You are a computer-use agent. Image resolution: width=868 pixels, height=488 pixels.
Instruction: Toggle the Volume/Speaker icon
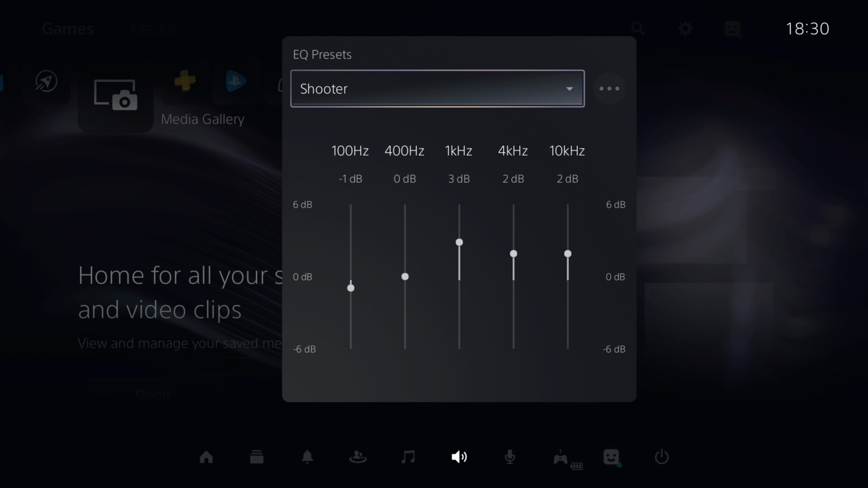coord(459,457)
